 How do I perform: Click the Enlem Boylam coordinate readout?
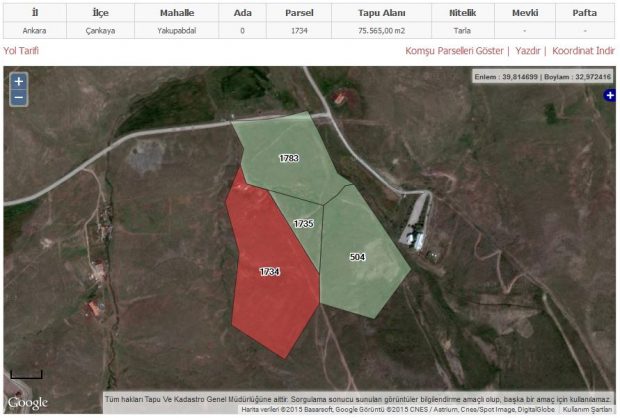point(543,77)
